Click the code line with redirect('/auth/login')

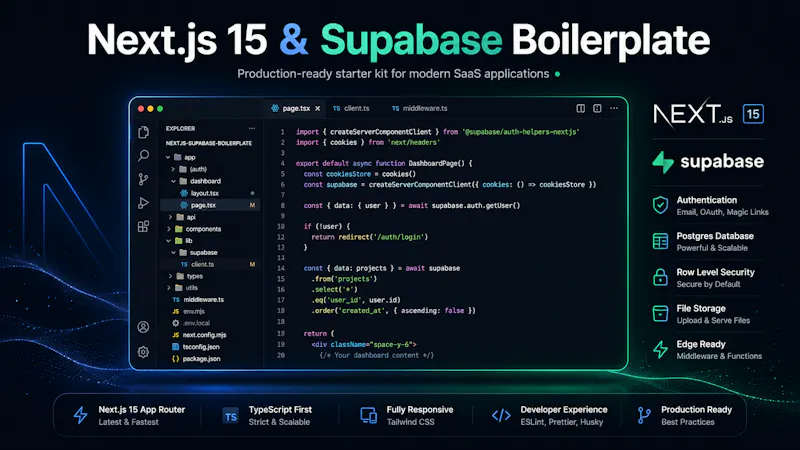[x=369, y=237]
